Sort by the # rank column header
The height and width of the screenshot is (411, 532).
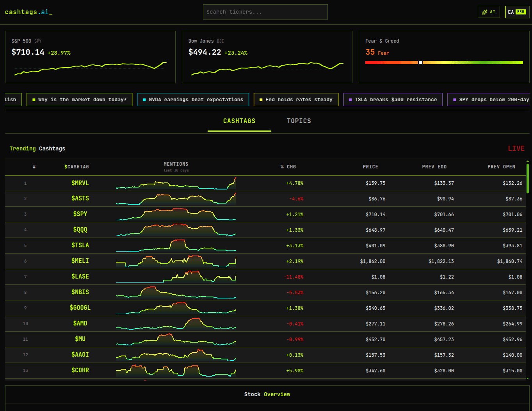click(x=34, y=167)
